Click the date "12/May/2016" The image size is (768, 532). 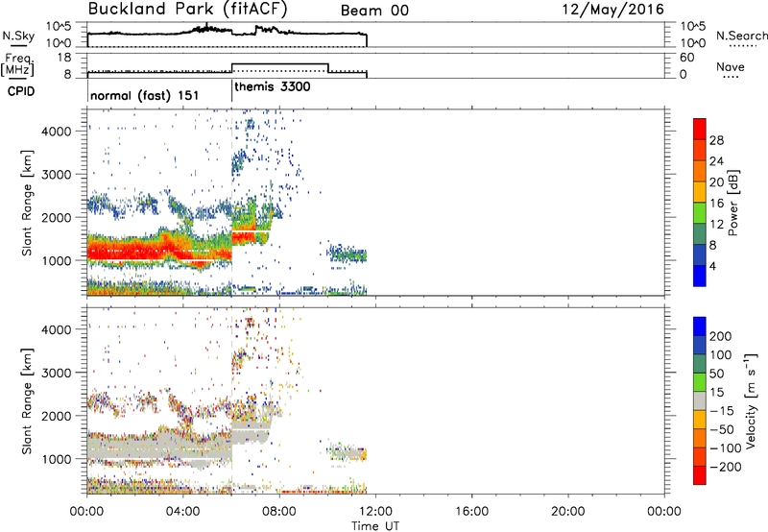pos(612,10)
